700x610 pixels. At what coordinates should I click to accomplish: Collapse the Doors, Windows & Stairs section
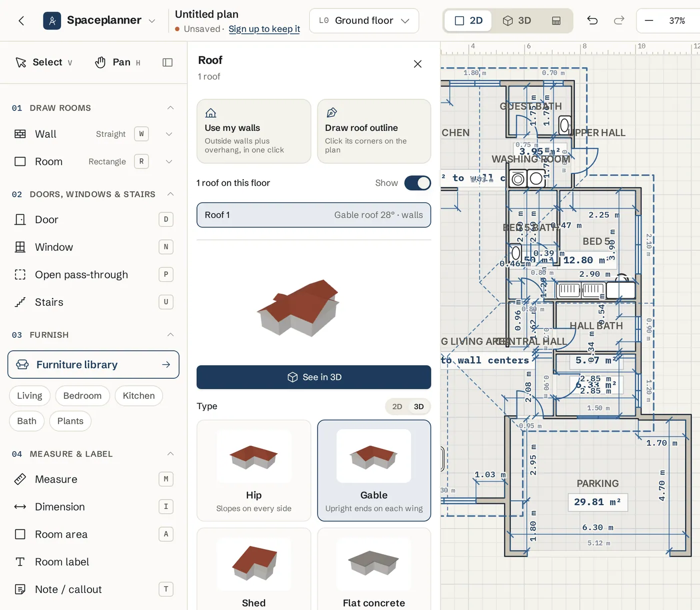(170, 194)
